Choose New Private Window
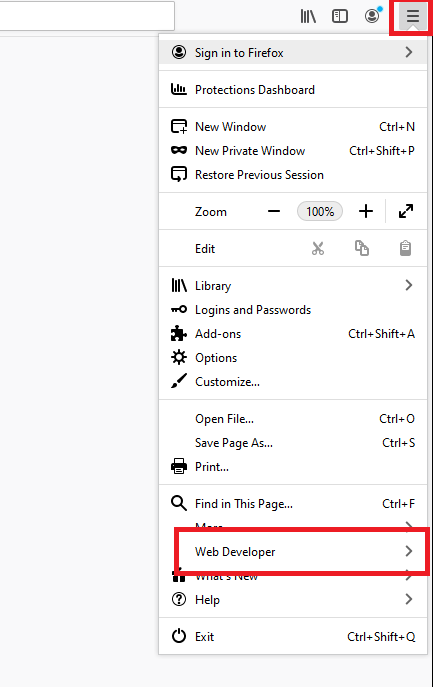 (x=293, y=151)
